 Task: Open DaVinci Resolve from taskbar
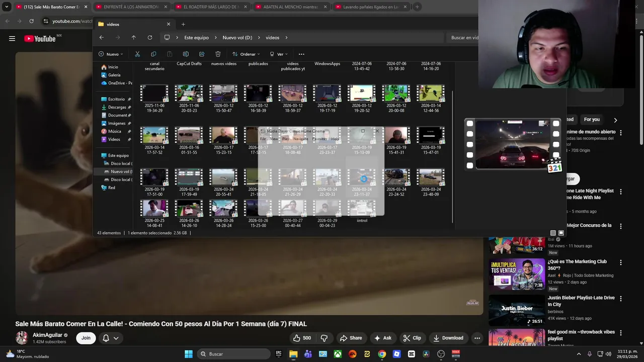(426, 354)
